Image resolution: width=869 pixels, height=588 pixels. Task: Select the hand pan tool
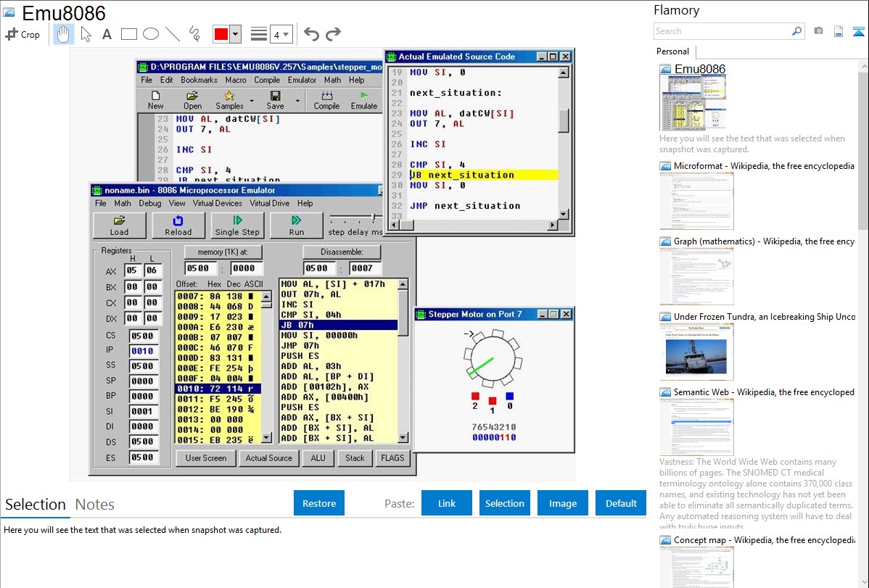(x=63, y=34)
